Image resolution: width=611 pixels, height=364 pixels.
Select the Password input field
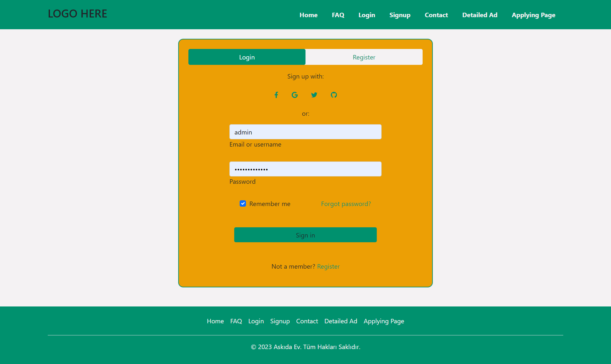pos(305,169)
